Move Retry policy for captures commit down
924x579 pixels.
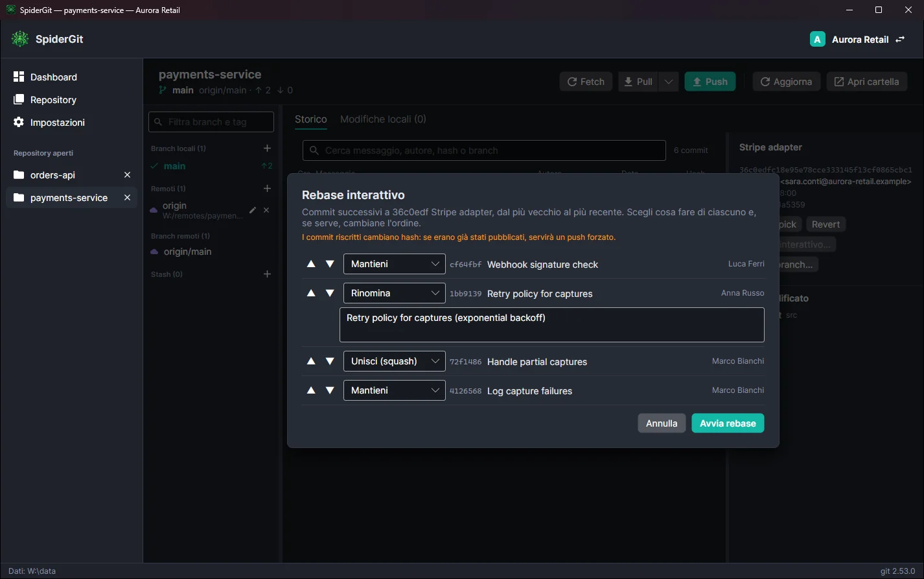[x=330, y=293]
